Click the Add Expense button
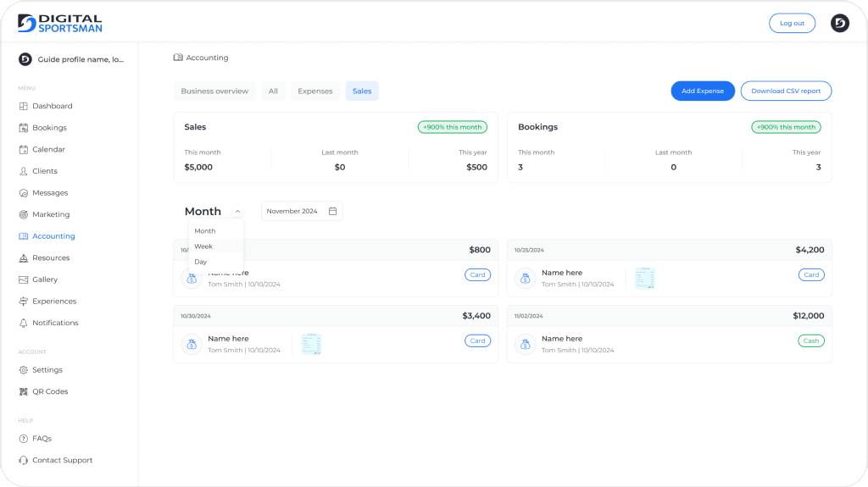868x487 pixels. [x=703, y=91]
